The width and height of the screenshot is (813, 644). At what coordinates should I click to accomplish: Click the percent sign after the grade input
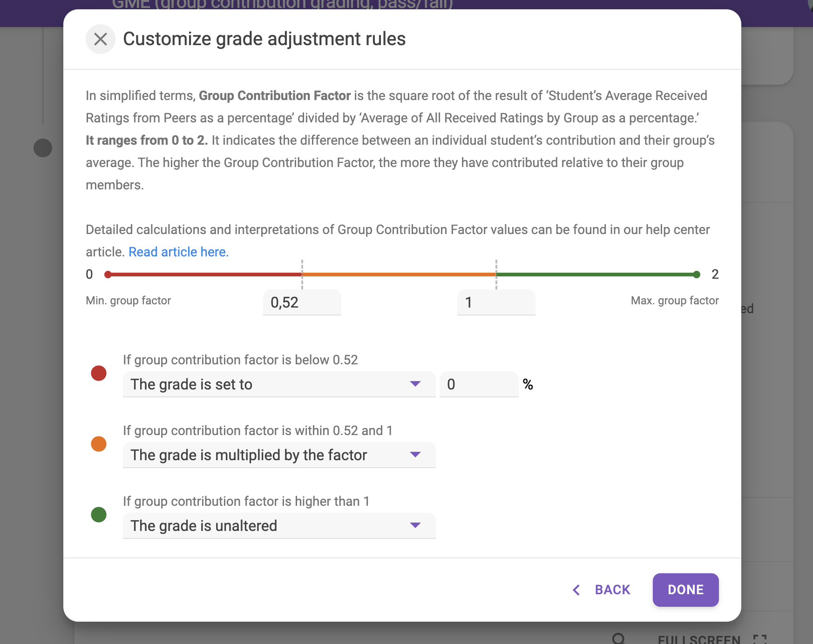coord(528,384)
